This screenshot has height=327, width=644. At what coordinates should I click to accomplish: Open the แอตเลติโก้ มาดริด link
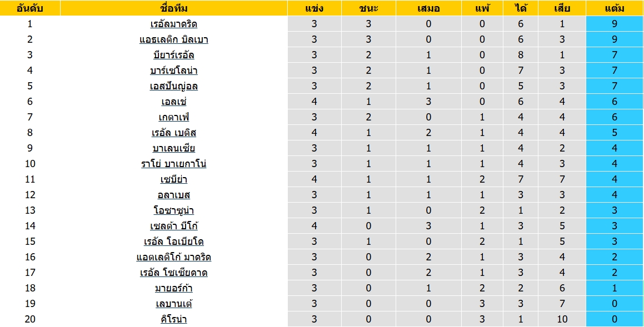(x=174, y=257)
